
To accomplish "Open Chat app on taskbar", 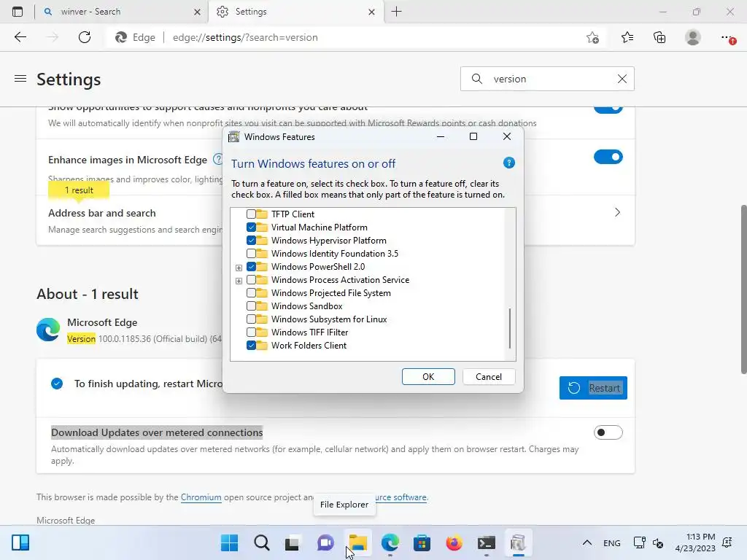I will coord(325,542).
